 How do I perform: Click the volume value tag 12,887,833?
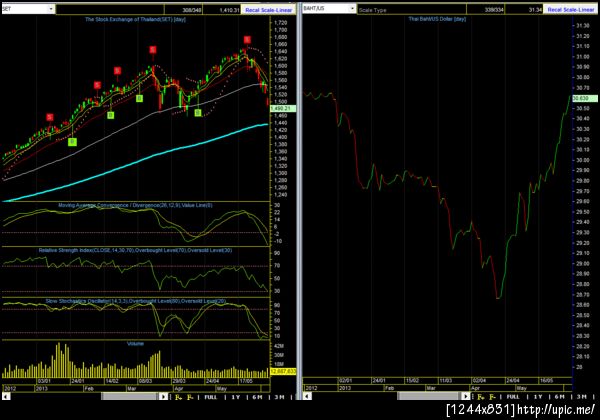283,371
